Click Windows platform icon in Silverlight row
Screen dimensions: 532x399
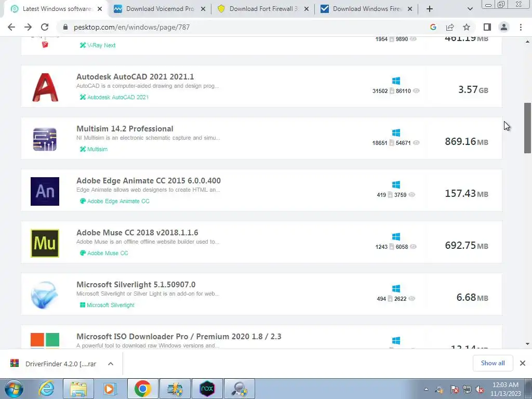click(x=396, y=288)
